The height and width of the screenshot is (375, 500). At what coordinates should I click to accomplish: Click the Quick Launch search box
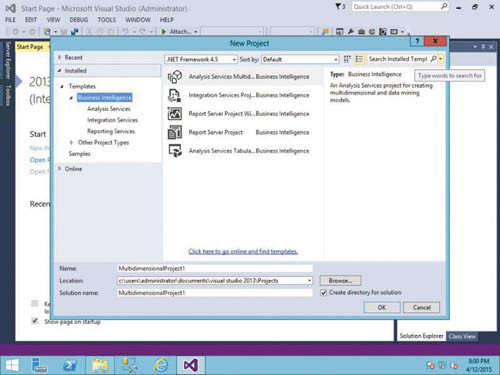396,6
